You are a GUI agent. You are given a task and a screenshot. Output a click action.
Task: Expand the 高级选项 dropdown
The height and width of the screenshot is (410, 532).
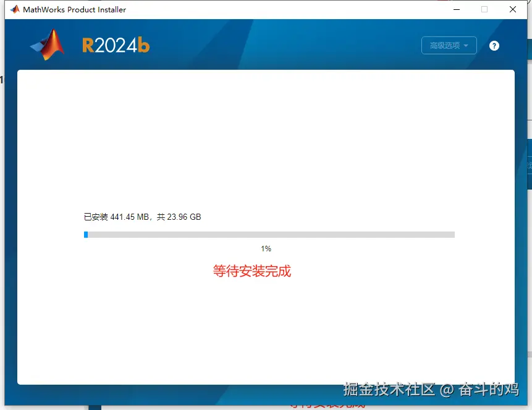(449, 46)
